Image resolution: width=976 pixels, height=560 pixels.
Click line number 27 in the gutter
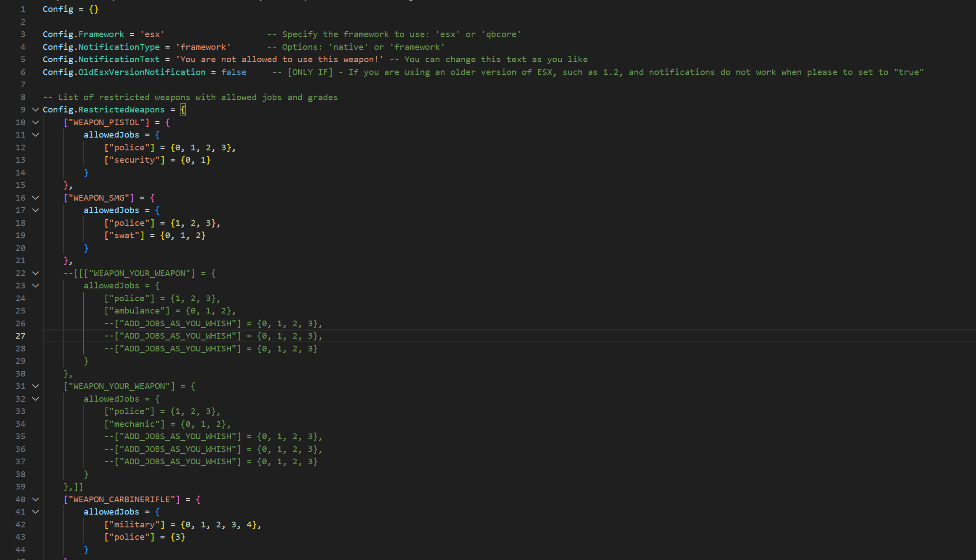pos(21,336)
